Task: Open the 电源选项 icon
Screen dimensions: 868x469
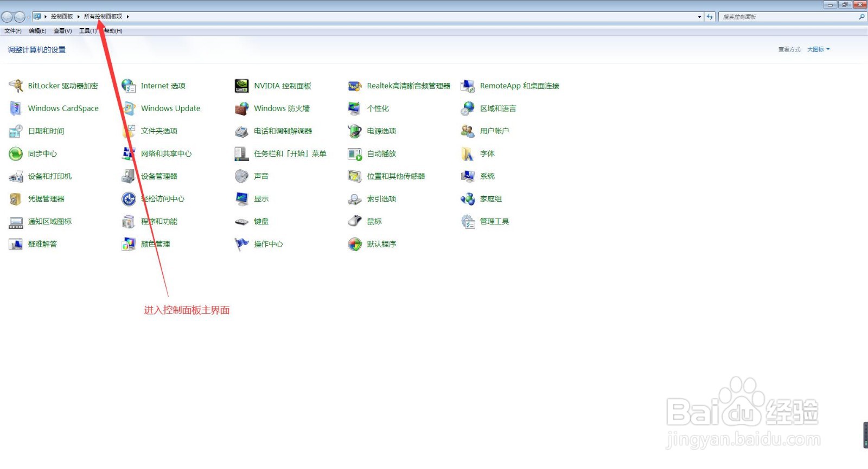Action: [x=355, y=131]
